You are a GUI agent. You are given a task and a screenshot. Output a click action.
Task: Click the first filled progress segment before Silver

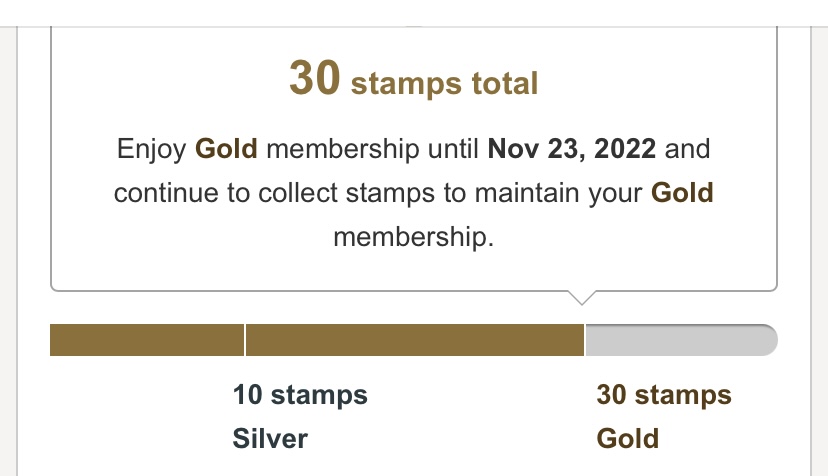(x=146, y=340)
